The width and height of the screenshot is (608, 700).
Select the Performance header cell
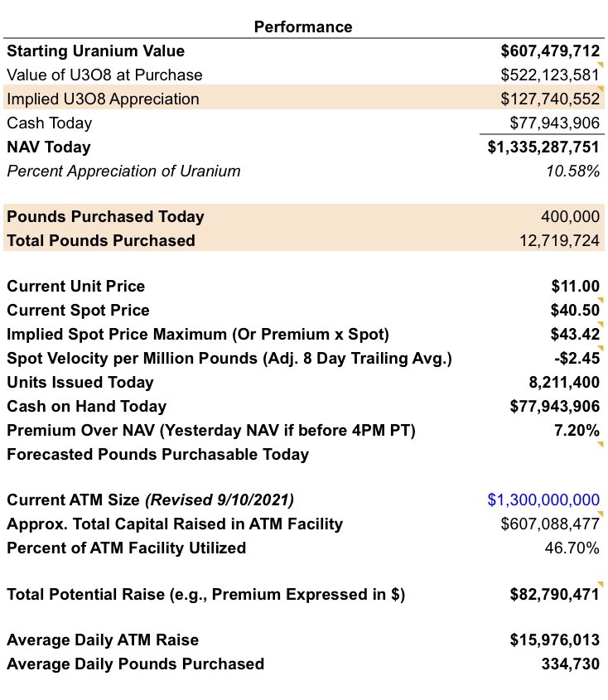tap(302, 27)
